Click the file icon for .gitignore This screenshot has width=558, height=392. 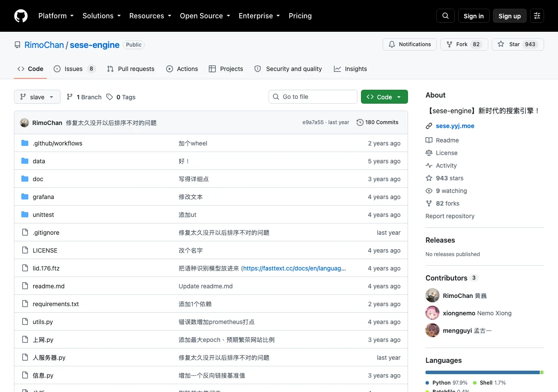pyautogui.click(x=25, y=232)
